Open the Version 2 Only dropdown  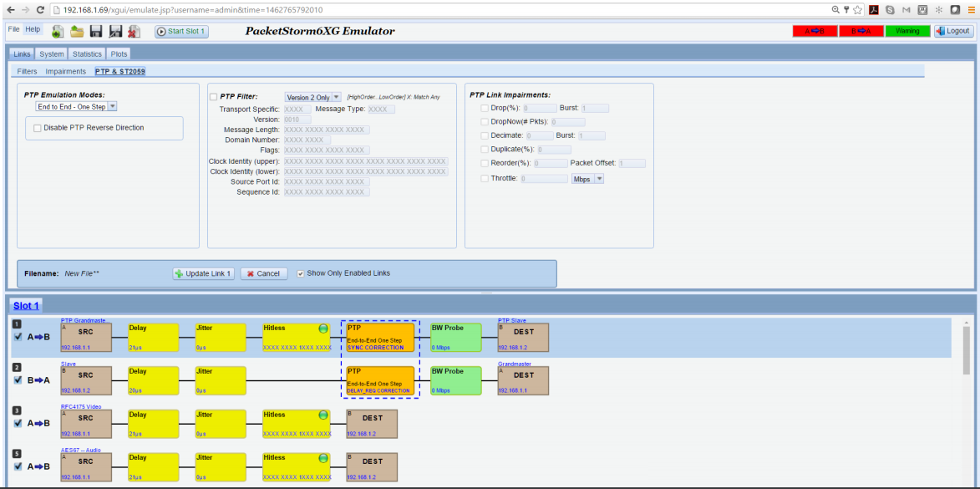[312, 97]
